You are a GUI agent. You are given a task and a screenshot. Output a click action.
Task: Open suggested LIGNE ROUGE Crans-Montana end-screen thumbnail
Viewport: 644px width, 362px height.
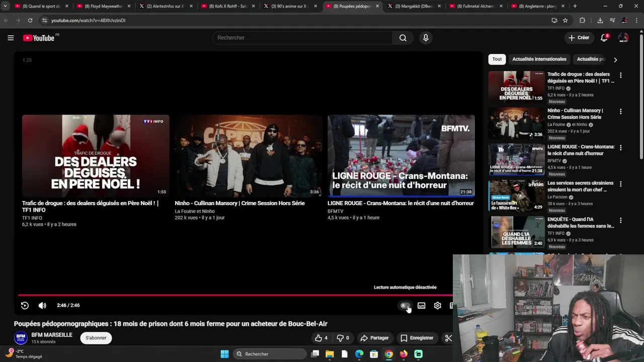(x=401, y=155)
